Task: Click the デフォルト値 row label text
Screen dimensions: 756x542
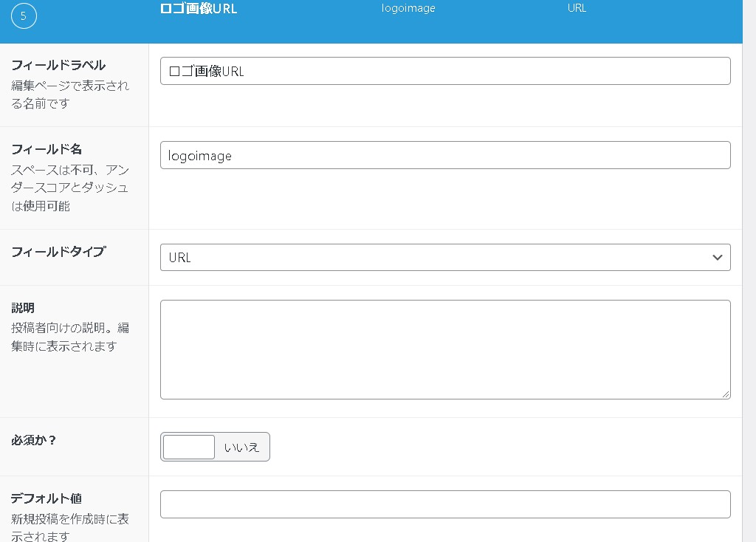Action: coord(46,498)
